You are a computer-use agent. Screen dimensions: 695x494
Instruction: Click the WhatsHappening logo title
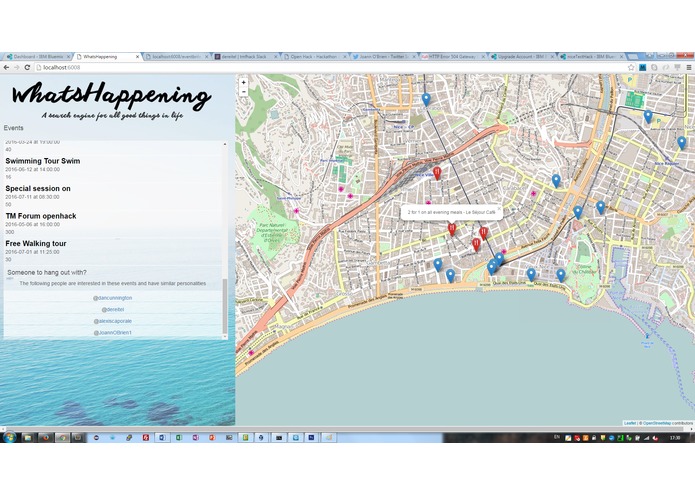click(111, 95)
